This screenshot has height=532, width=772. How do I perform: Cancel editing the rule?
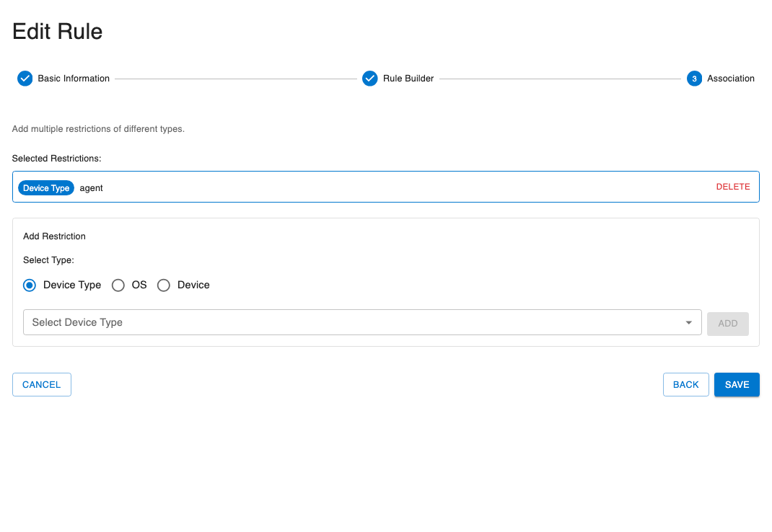[x=41, y=384]
